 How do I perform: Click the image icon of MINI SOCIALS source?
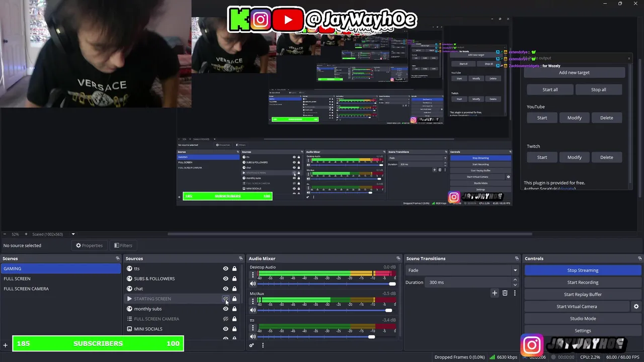pyautogui.click(x=129, y=329)
